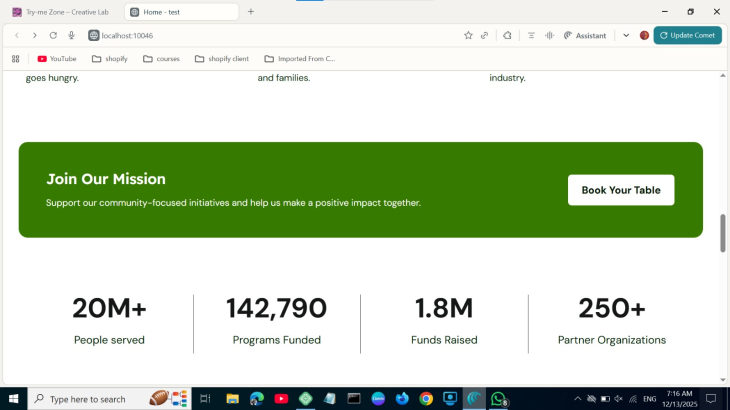Open WhatsApp from the taskbar
The height and width of the screenshot is (410, 730).
pos(498,398)
